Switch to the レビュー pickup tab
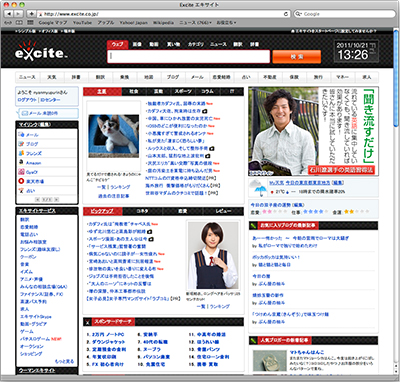 coord(223,211)
